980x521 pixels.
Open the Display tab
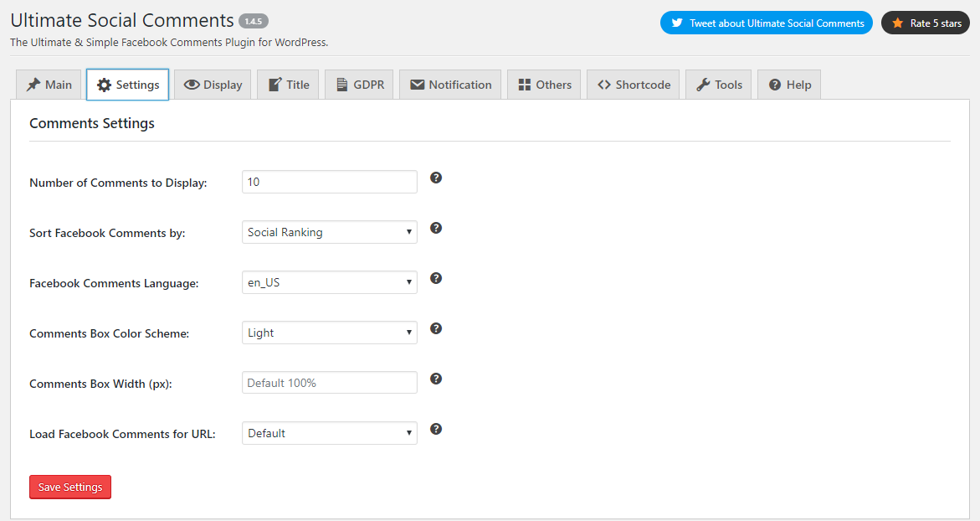[213, 85]
